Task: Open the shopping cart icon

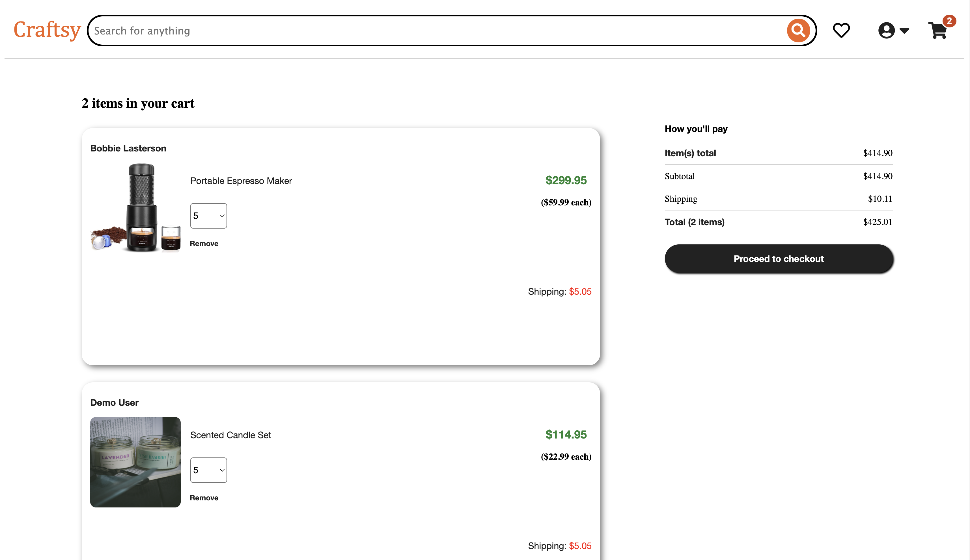Action: point(937,31)
